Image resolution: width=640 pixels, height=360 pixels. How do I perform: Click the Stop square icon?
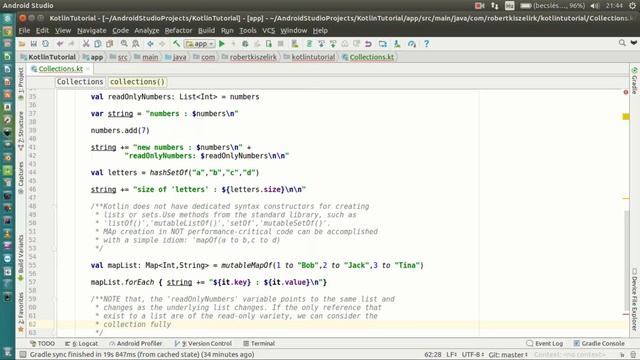[x=280, y=44]
